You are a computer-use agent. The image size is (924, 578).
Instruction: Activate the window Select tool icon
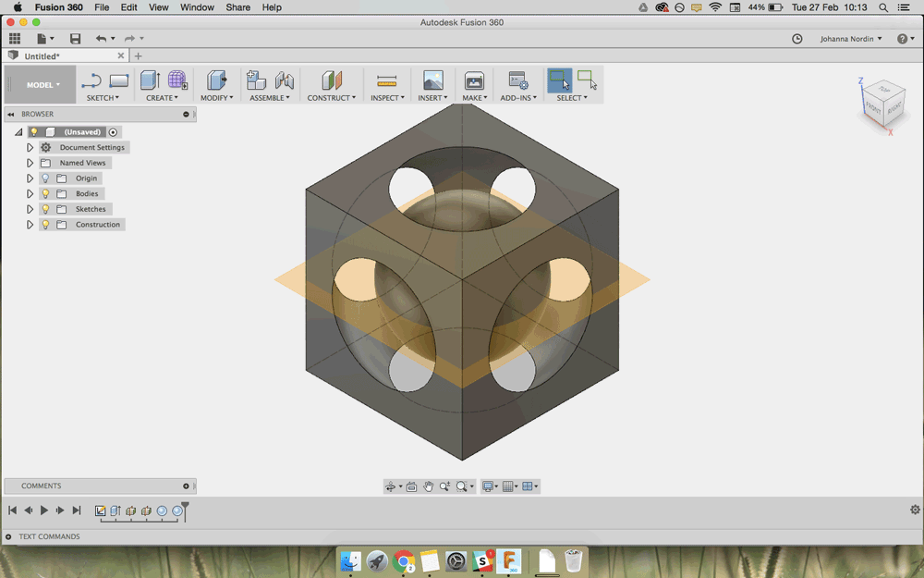(x=559, y=80)
